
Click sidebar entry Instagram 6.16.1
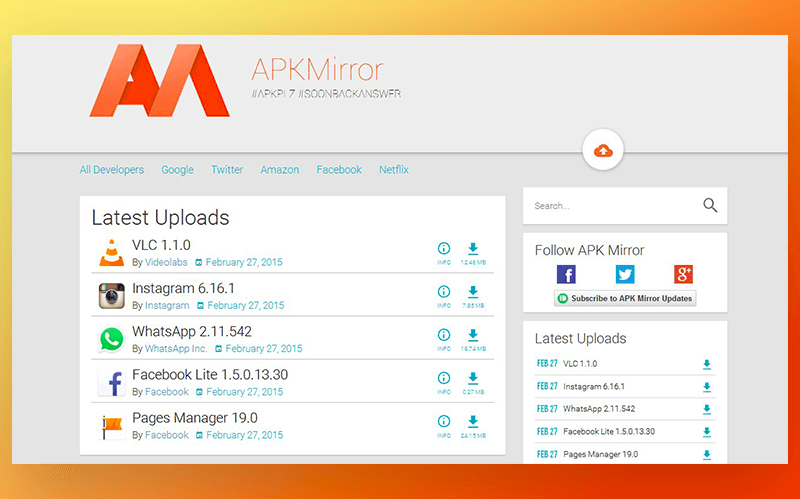[x=594, y=387]
